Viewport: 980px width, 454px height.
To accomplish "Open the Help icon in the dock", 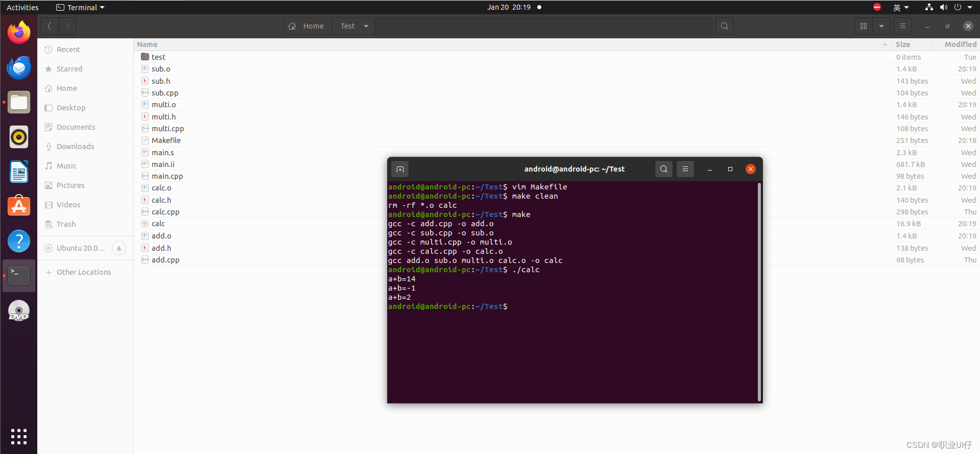I will (x=19, y=241).
